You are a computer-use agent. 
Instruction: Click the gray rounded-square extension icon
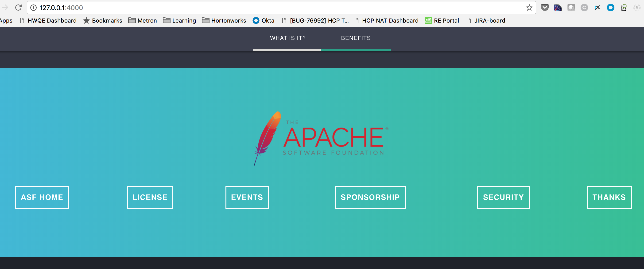(x=571, y=8)
